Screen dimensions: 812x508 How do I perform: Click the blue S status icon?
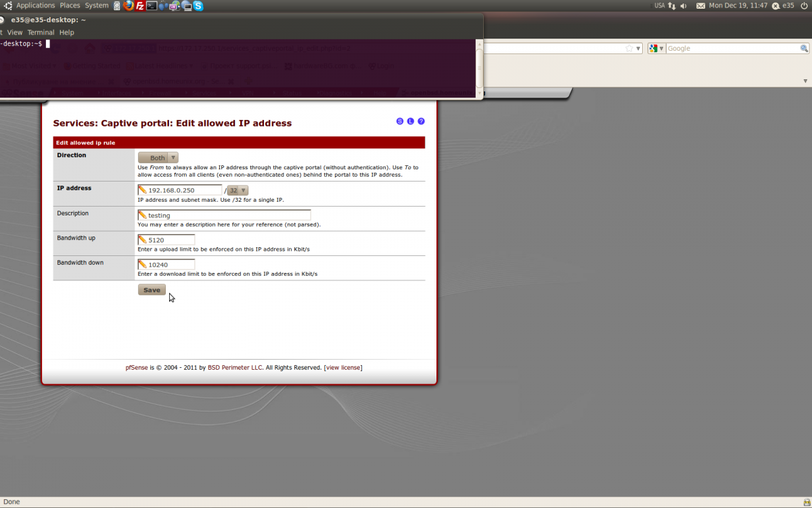pyautogui.click(x=400, y=121)
